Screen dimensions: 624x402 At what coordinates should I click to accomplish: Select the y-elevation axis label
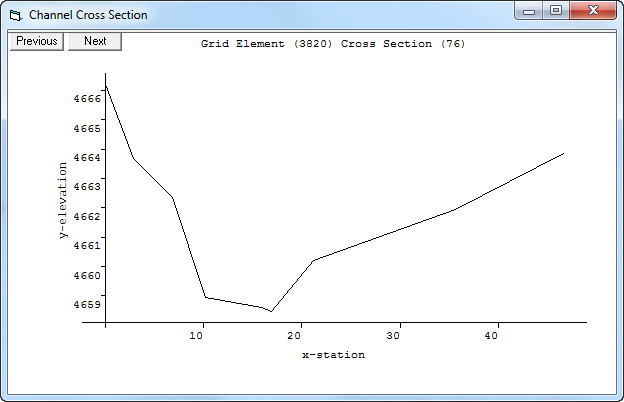(64, 200)
